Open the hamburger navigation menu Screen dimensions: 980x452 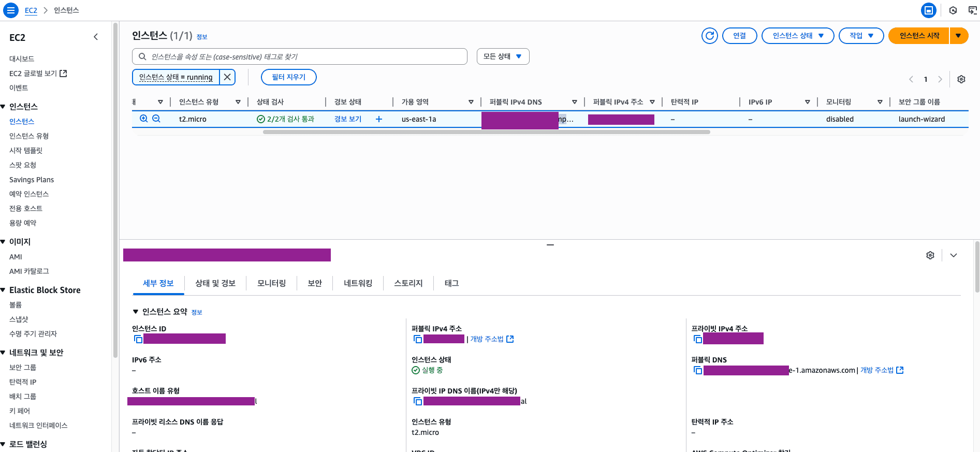click(x=10, y=10)
